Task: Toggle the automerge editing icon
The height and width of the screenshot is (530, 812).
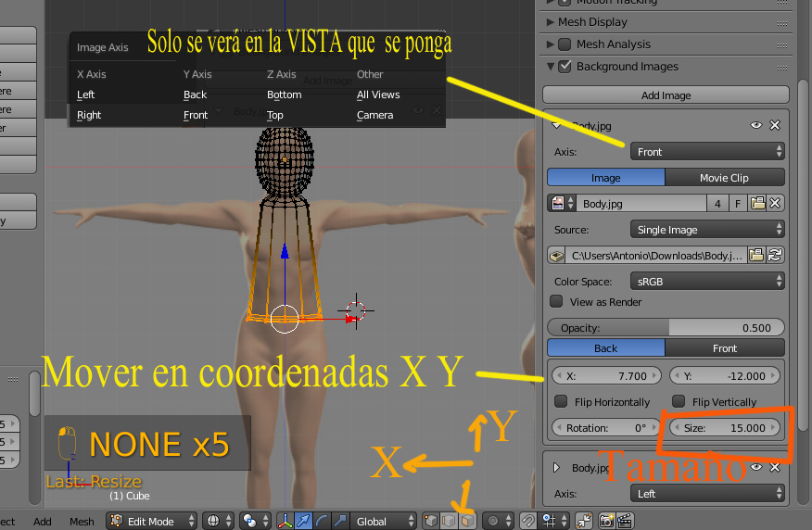Action: click(584, 521)
